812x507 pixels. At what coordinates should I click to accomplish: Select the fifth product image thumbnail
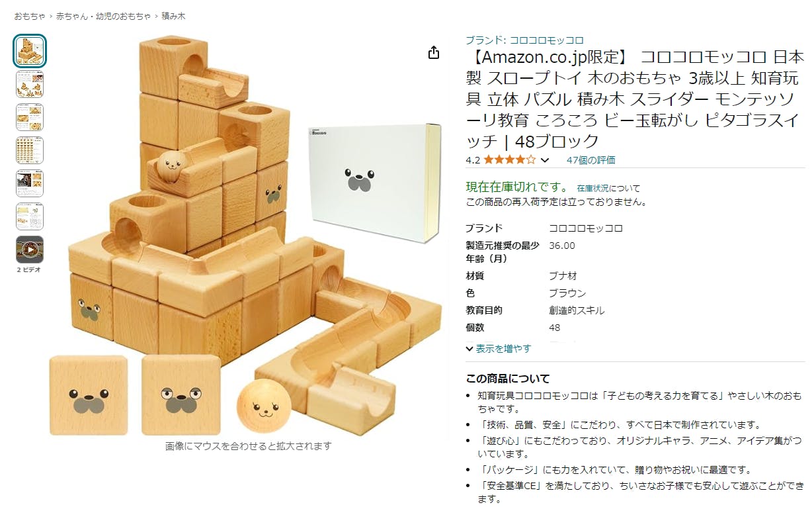[30, 183]
